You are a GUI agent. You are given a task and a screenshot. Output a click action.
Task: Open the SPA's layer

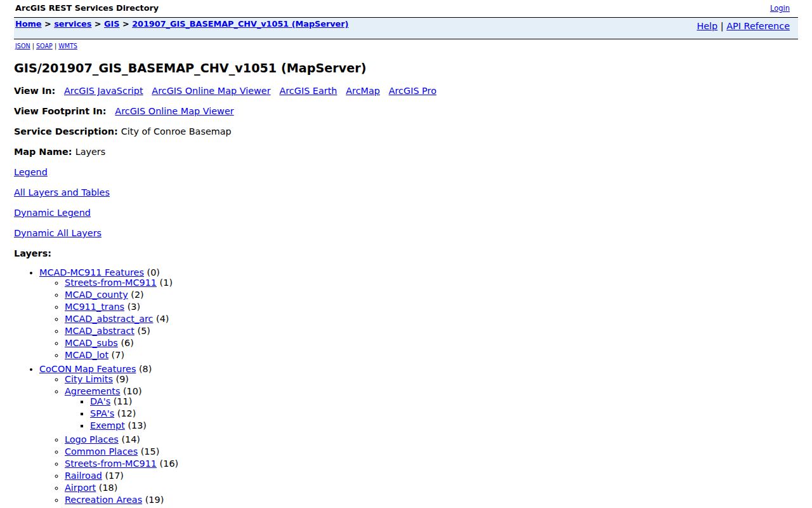click(102, 413)
